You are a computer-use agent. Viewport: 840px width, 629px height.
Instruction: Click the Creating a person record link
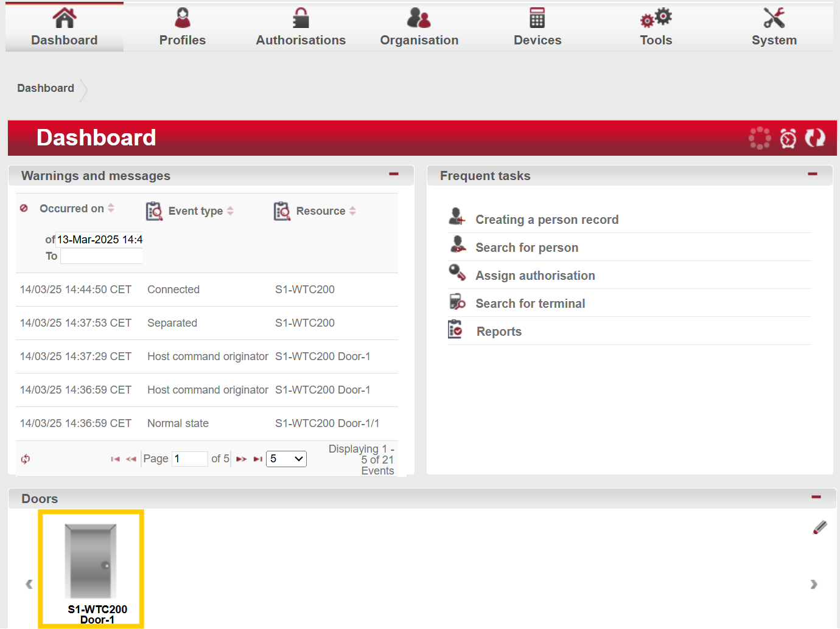click(547, 220)
